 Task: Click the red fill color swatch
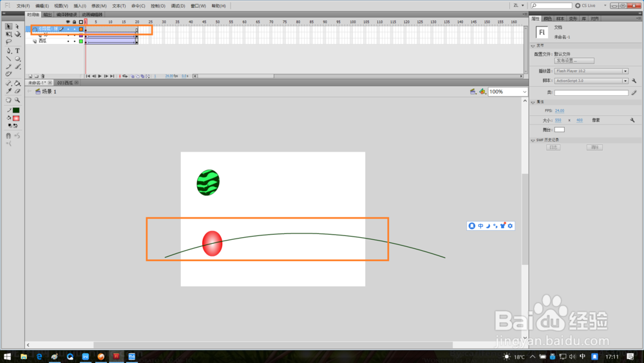[16, 119]
